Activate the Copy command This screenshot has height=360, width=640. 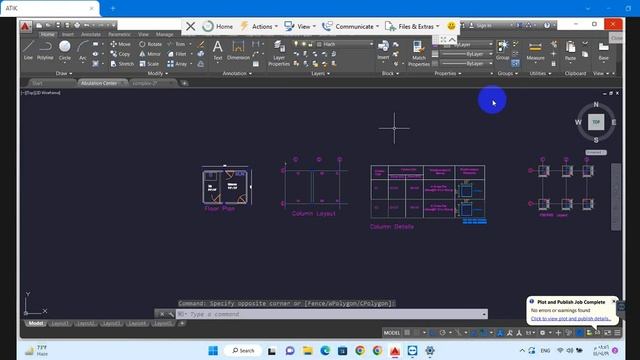pyautogui.click(x=120, y=54)
